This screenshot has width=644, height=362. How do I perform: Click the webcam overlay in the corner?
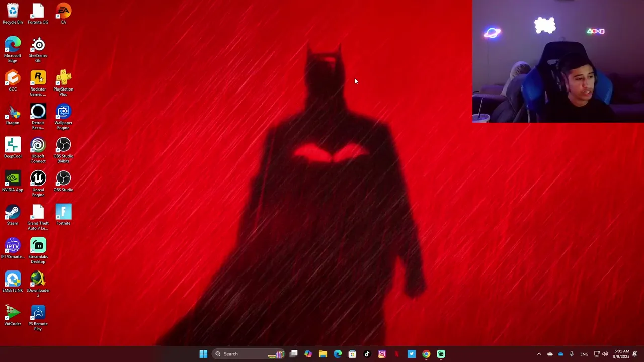coord(558,61)
